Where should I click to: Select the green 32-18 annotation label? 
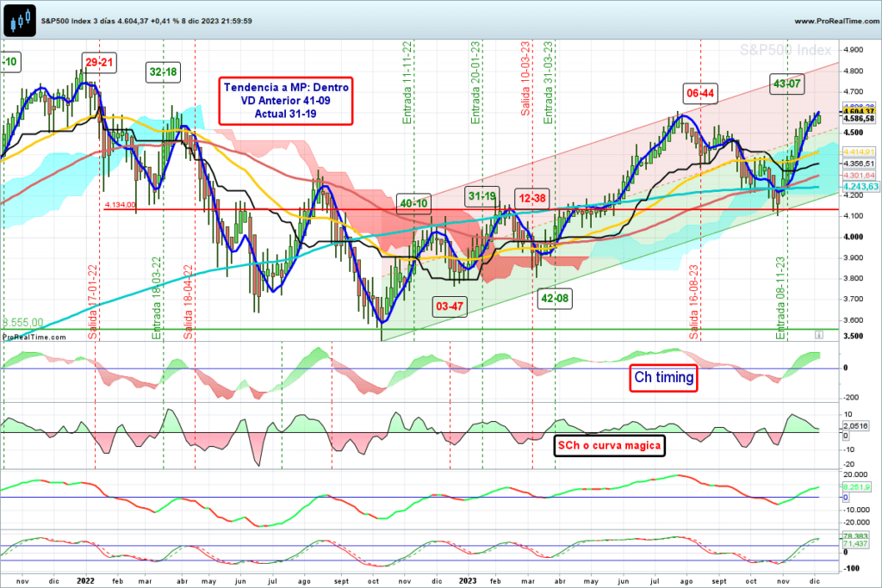[163, 72]
